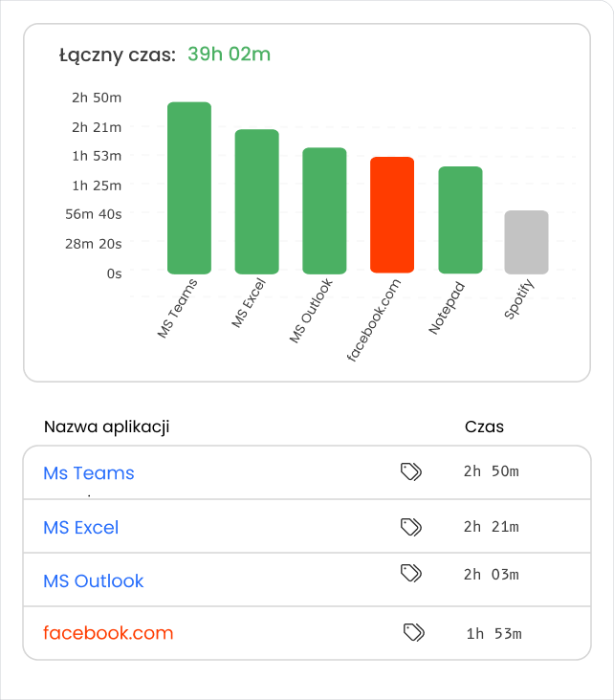Click the Nazwa aplikacji column header
This screenshot has height=700, width=614.
coord(106,427)
